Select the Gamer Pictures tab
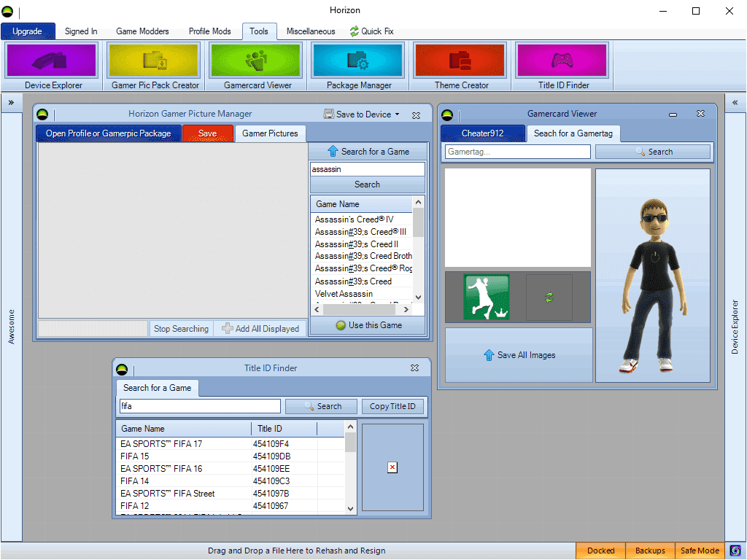The width and height of the screenshot is (747, 560). [270, 134]
